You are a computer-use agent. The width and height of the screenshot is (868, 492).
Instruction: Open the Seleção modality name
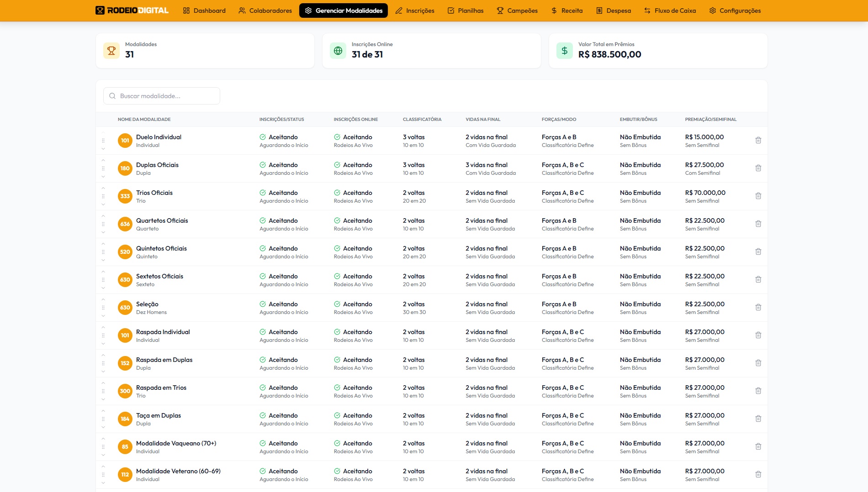click(147, 304)
